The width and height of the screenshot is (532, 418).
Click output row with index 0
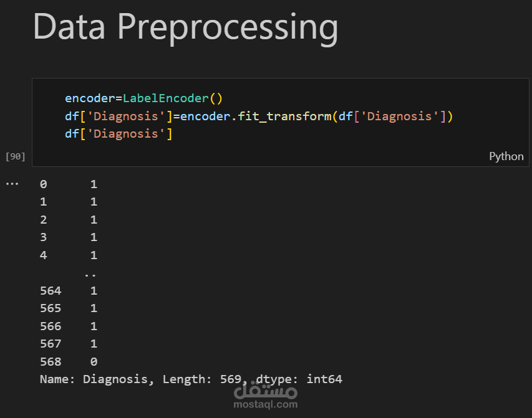coord(69,184)
